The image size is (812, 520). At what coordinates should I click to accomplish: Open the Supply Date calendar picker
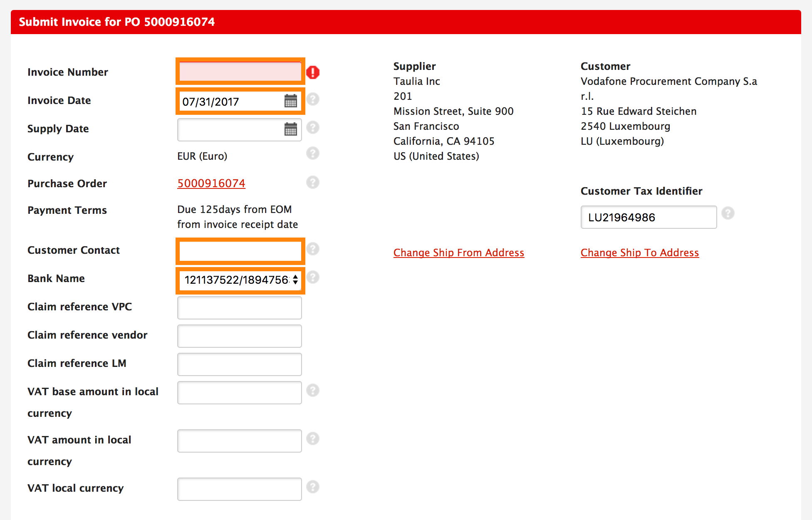(290, 129)
